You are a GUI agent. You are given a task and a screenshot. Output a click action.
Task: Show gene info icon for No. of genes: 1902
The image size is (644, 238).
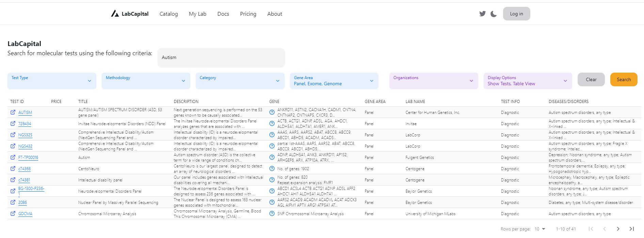point(272,168)
